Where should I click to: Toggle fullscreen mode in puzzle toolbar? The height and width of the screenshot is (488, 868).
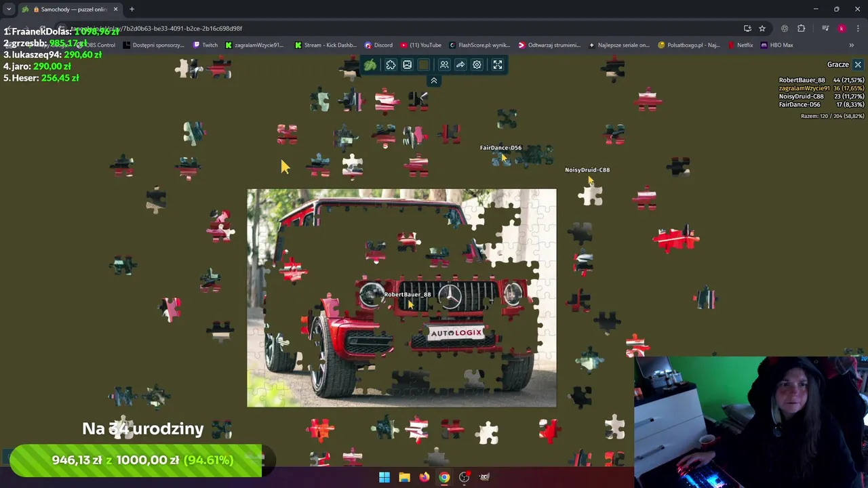click(498, 65)
